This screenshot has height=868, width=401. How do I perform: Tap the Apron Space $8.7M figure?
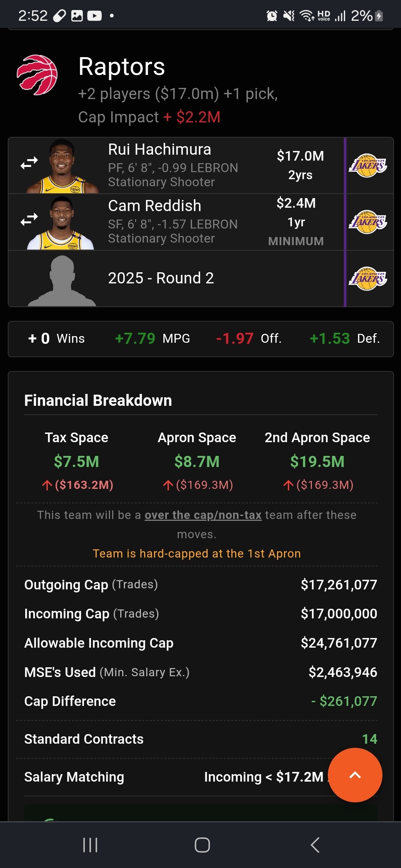pyautogui.click(x=197, y=461)
